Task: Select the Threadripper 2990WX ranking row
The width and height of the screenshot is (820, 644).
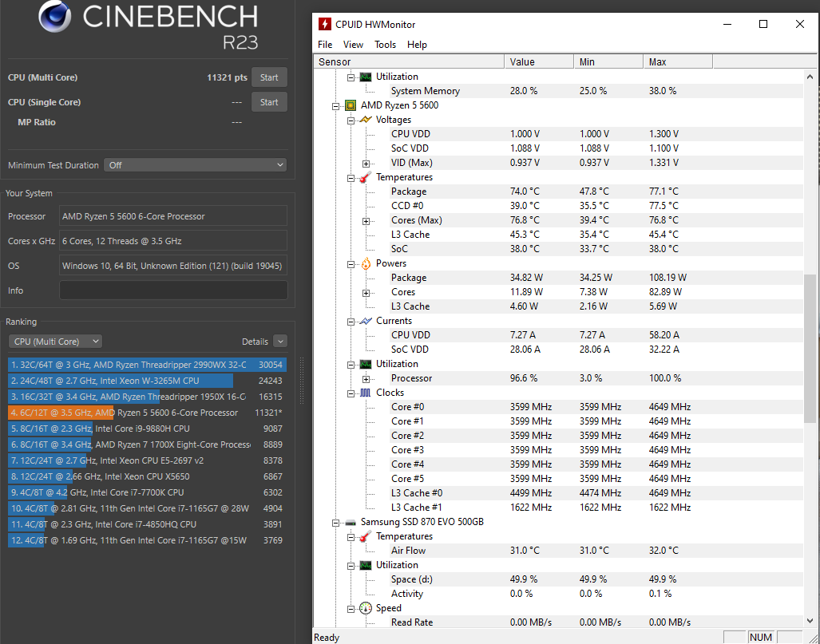Action: (147, 365)
